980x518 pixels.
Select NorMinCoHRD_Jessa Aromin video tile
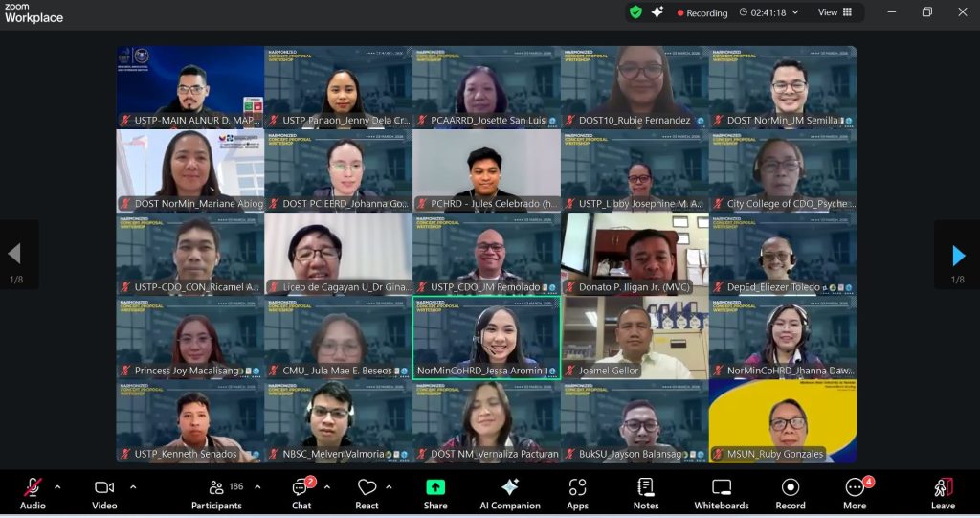pos(486,337)
